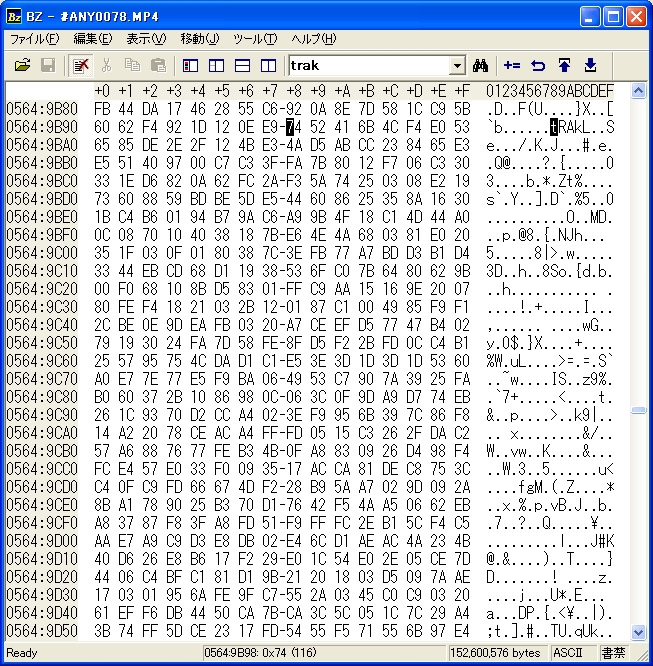Image resolution: width=653 pixels, height=666 pixels.
Task: Click the address 0564:9D50
Action: coord(42,631)
